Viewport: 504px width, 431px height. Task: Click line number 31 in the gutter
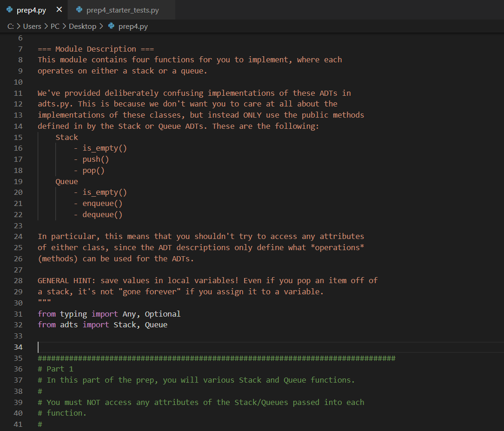pos(18,314)
